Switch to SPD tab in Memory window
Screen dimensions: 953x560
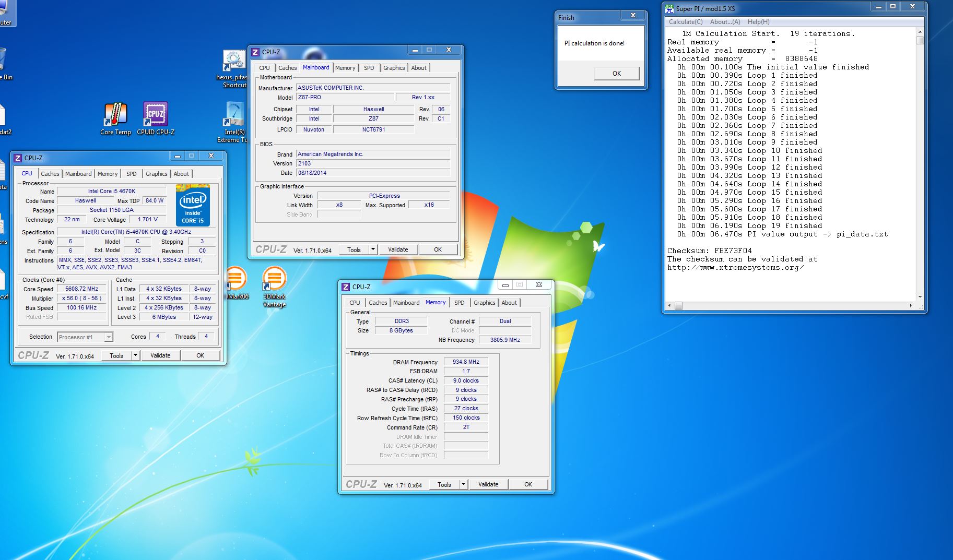(x=459, y=303)
